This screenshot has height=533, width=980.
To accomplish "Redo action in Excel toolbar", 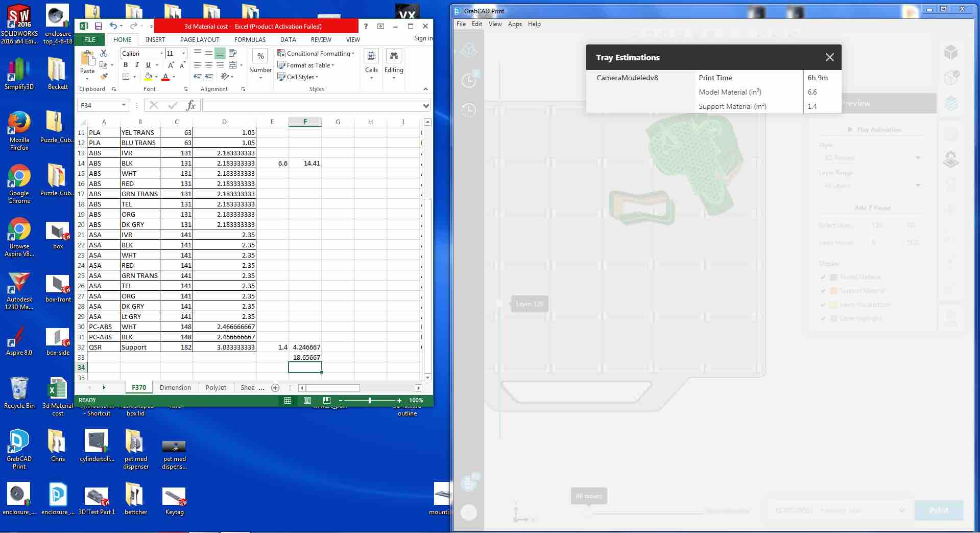I will pos(133,26).
